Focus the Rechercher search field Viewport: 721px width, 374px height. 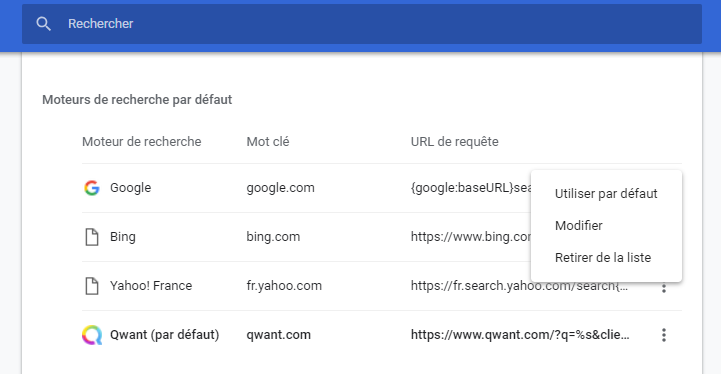361,24
